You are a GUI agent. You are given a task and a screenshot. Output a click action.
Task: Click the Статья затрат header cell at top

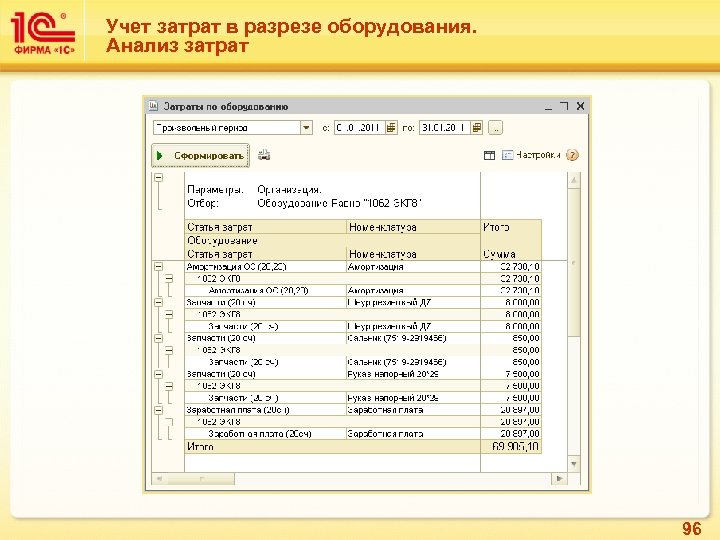pyautogui.click(x=265, y=227)
